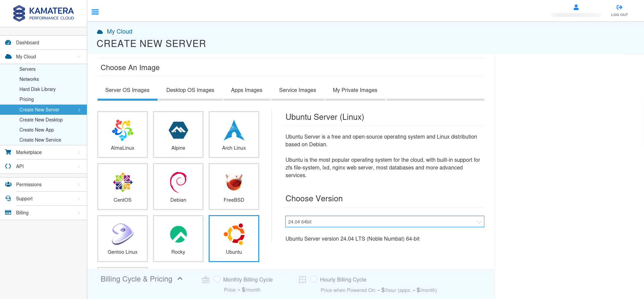The height and width of the screenshot is (299, 644).
Task: Toggle the hamburger menu icon
Action: point(95,12)
